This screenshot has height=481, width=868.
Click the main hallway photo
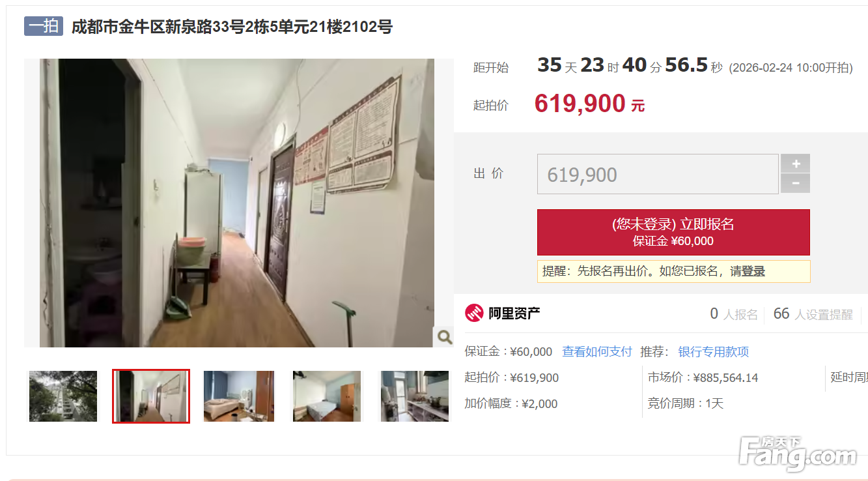coord(237,203)
